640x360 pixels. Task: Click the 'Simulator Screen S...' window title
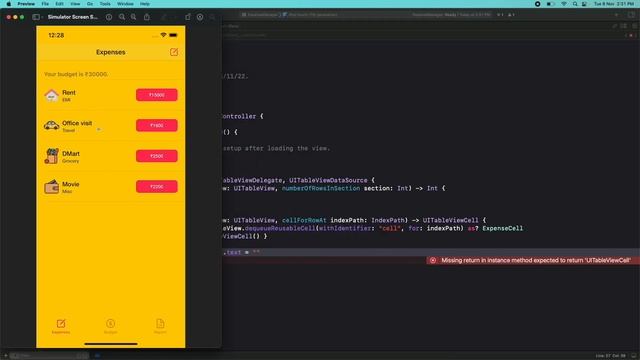point(73,17)
